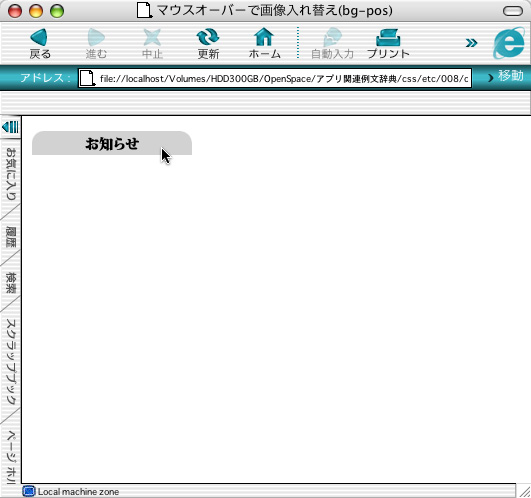Click the 移動 go button
531x498 pixels.
pos(506,77)
